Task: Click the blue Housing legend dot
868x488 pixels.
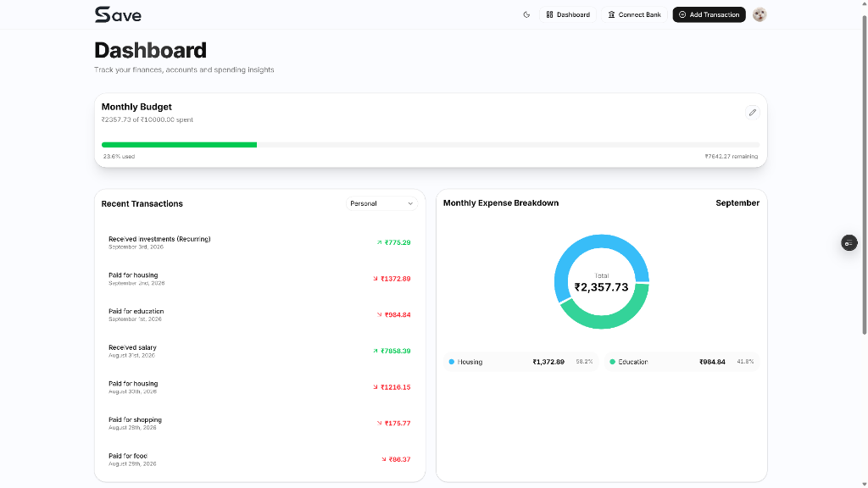Action: [x=451, y=362]
